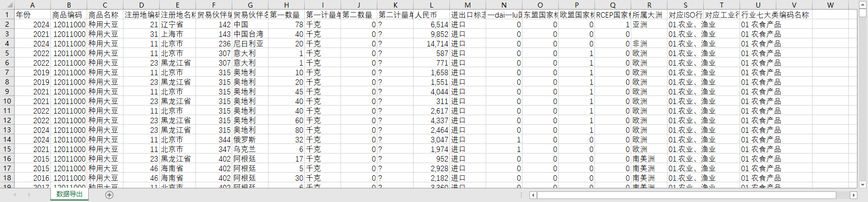The height and width of the screenshot is (202, 868).
Task: Select the 俄罗斯 cell
Action: pos(250,139)
